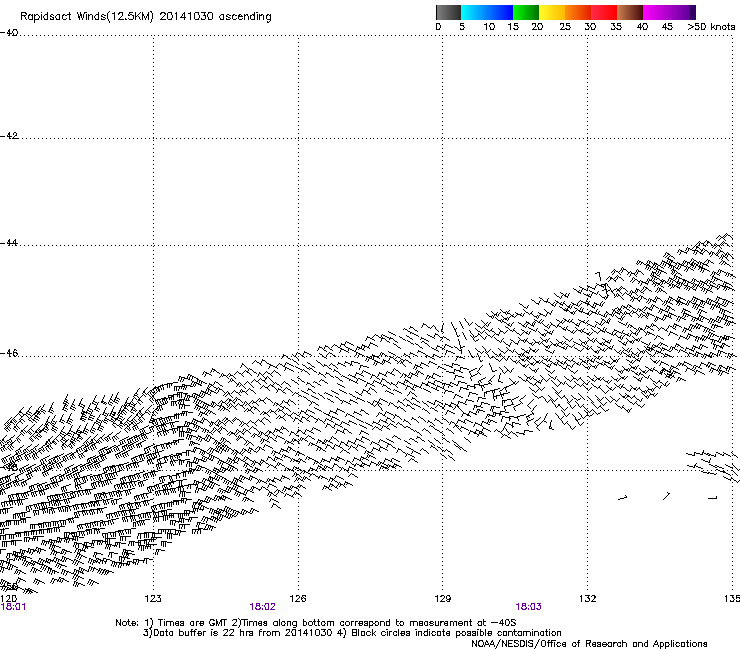Click the latitude label '-44'

tap(9, 243)
